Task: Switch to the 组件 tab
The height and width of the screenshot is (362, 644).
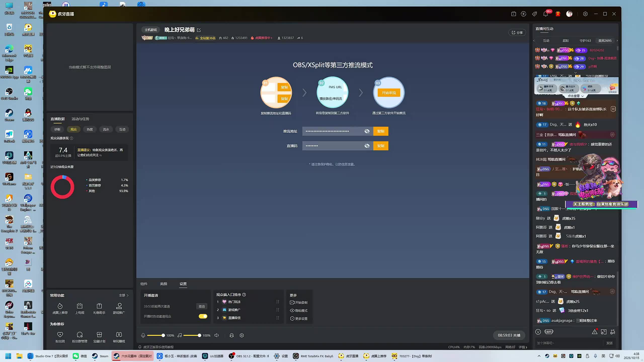Action: (144, 284)
